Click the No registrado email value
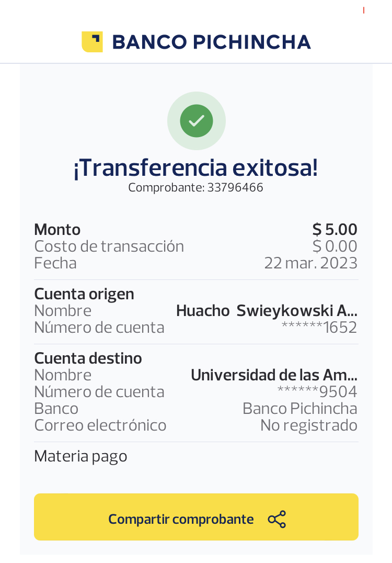 pos(308,425)
